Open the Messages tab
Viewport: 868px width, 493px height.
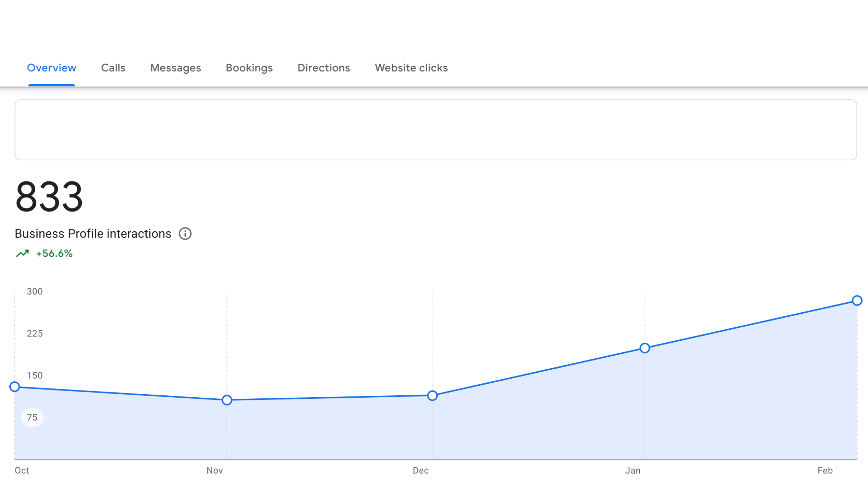point(176,68)
